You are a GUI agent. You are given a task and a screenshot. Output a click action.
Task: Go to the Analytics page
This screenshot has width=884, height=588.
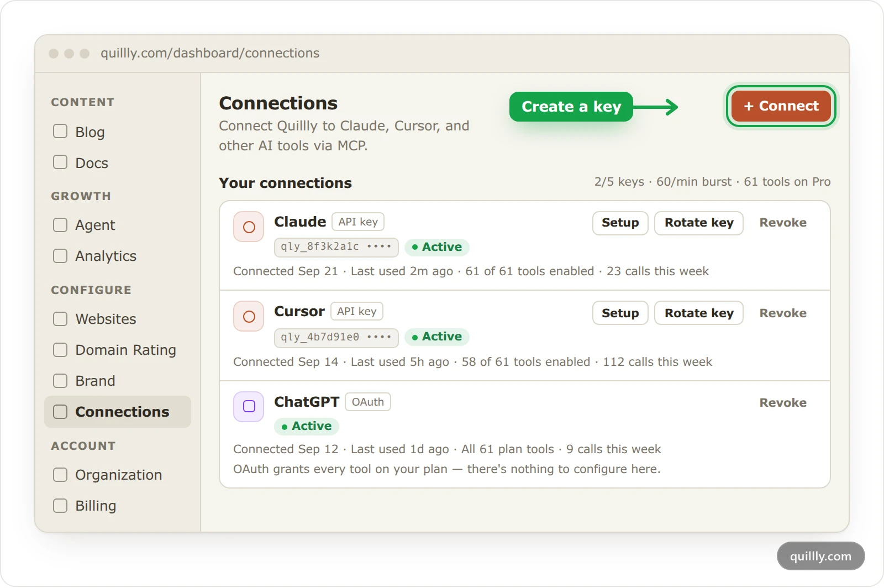click(118, 256)
